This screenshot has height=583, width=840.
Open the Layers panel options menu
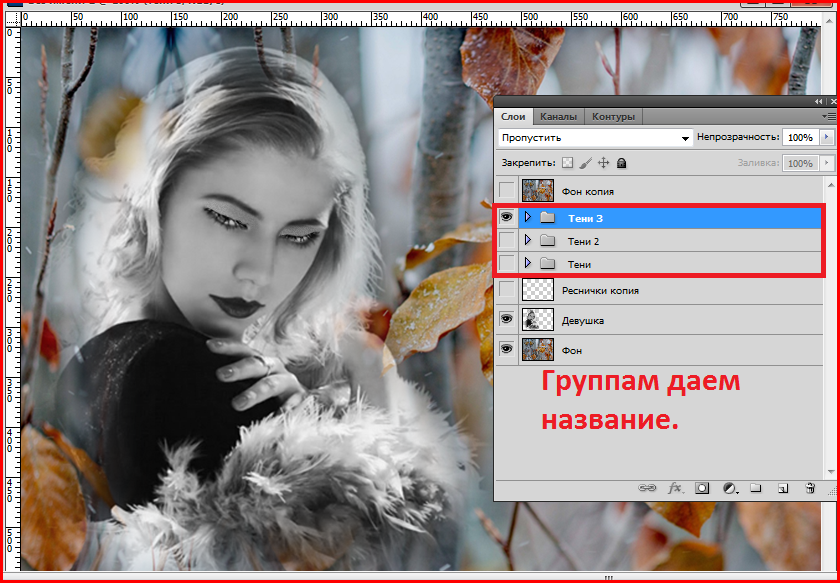pos(830,116)
